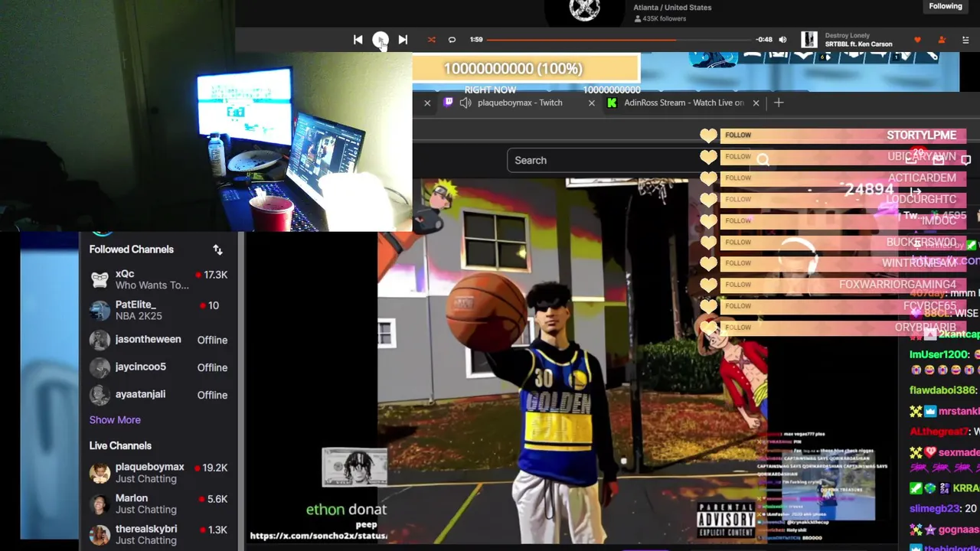Open a new browser tab with plus
This screenshot has width=980, height=551.
click(779, 103)
